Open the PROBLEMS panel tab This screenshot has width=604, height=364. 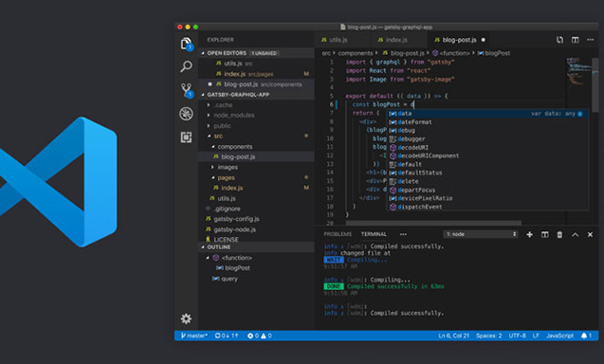[338, 234]
